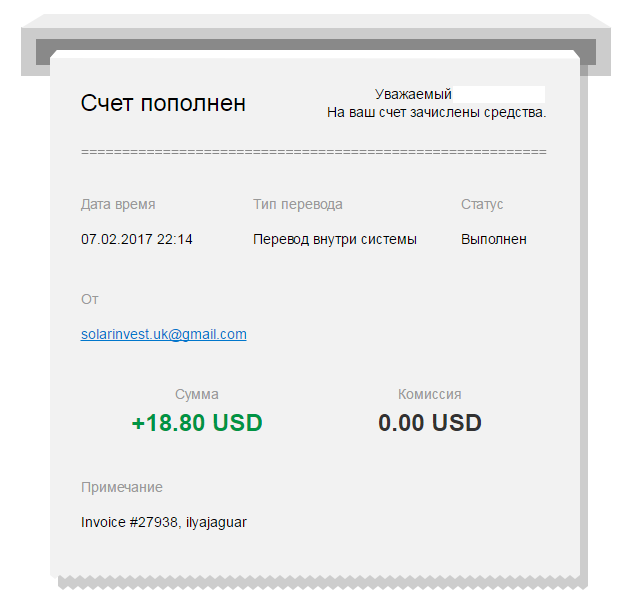Click the dashed equals-sign separator line
The height and width of the screenshot is (603, 638).
(x=313, y=152)
